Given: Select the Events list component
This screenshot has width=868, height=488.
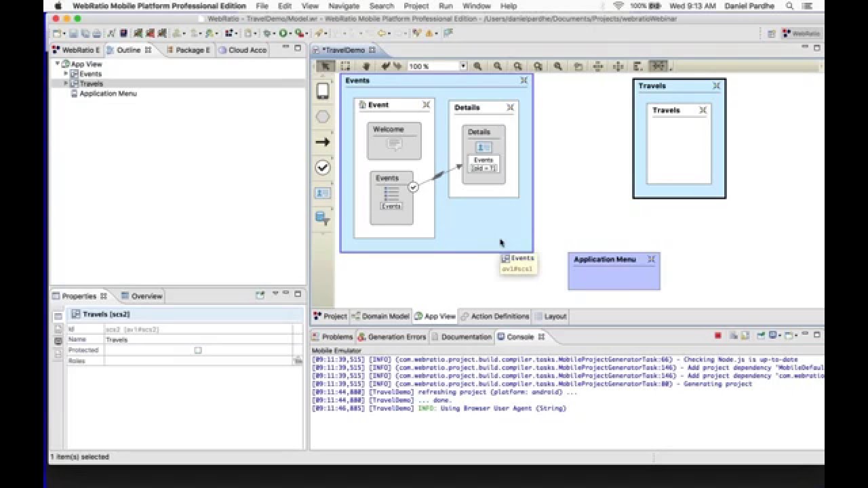Looking at the screenshot, I should click(391, 197).
